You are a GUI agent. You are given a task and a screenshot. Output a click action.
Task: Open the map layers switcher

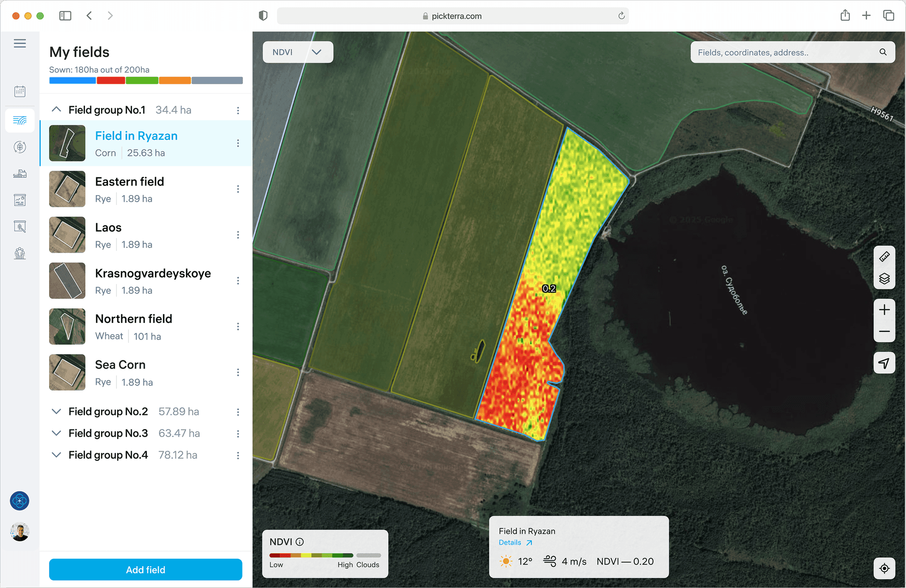coord(884,279)
